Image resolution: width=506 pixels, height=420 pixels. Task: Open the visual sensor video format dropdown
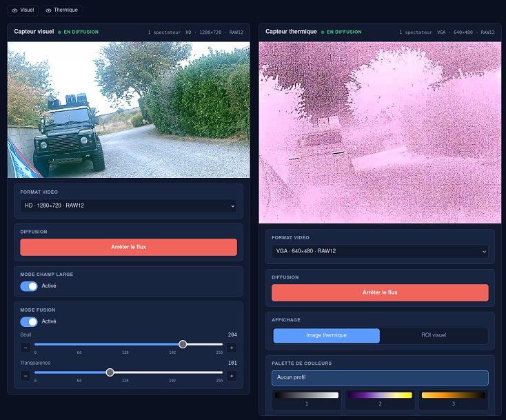[128, 206]
